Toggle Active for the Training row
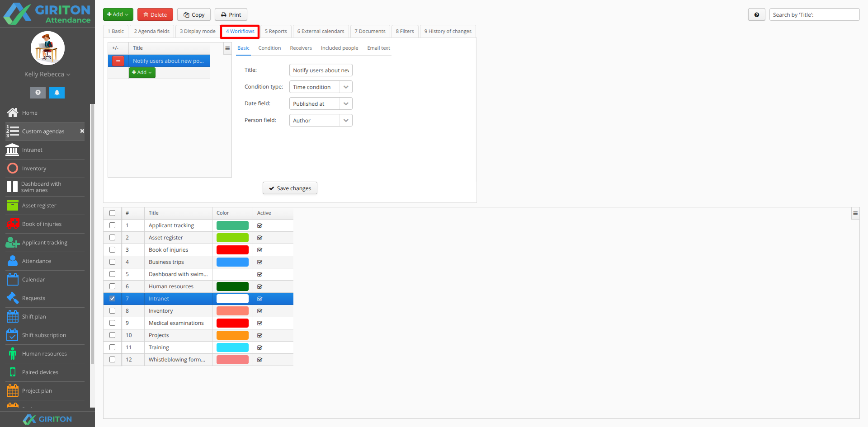The height and width of the screenshot is (427, 868). coord(260,347)
